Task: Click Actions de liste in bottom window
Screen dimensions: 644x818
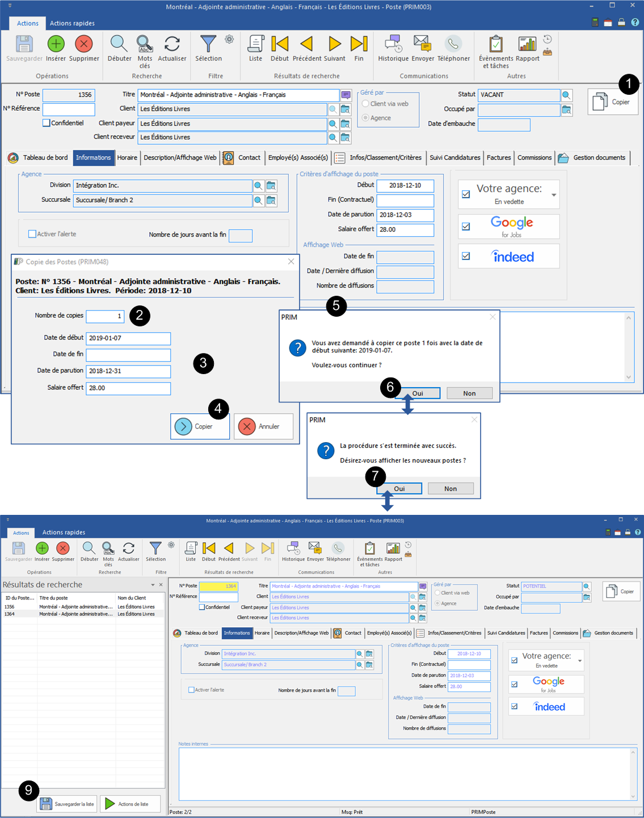Action: [x=131, y=804]
